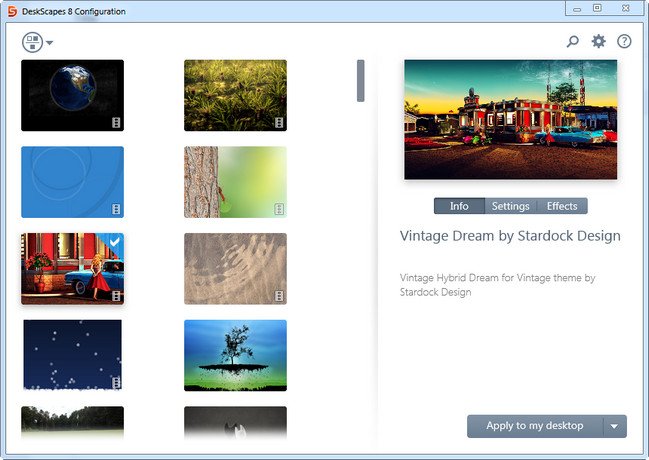Click the Vintage Hybrid Dream description text
This screenshot has height=460, width=649.
497,285
